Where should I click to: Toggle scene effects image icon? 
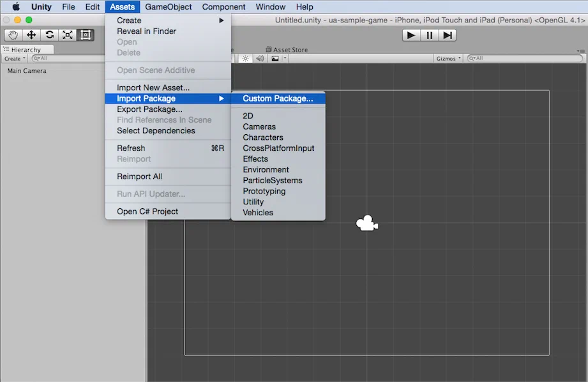[x=276, y=58]
